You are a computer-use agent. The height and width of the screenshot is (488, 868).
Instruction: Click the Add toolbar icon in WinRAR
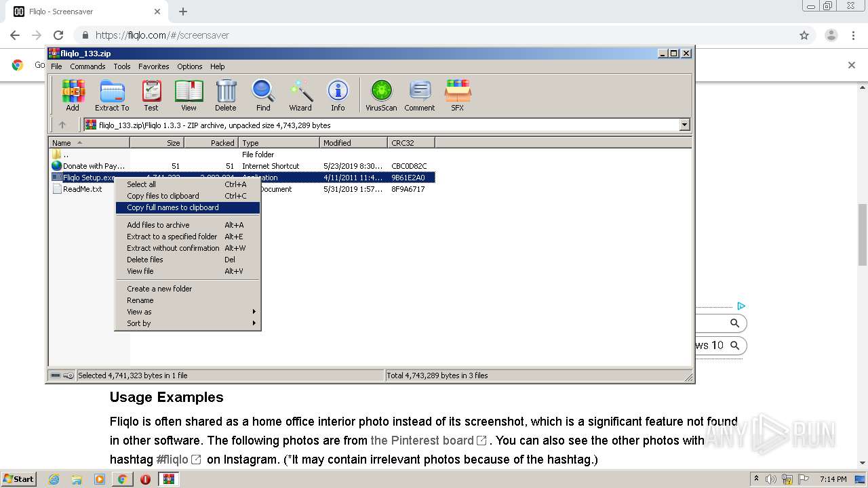(x=73, y=95)
